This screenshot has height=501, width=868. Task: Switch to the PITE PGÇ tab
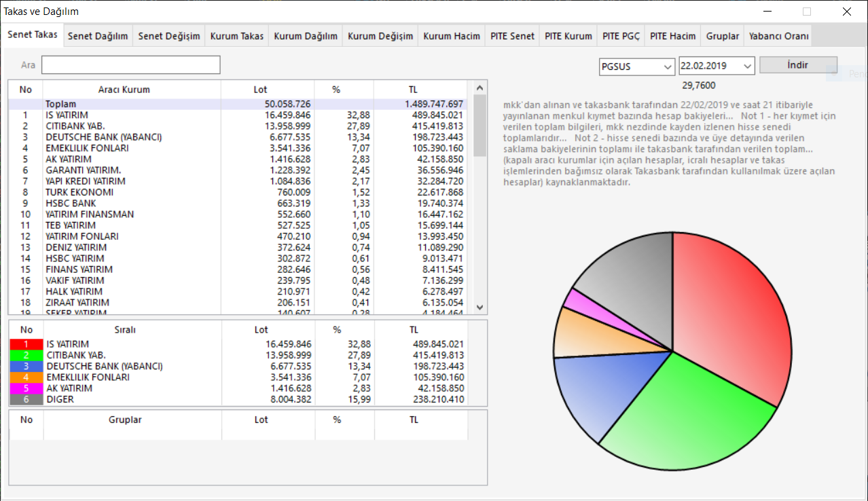[621, 36]
